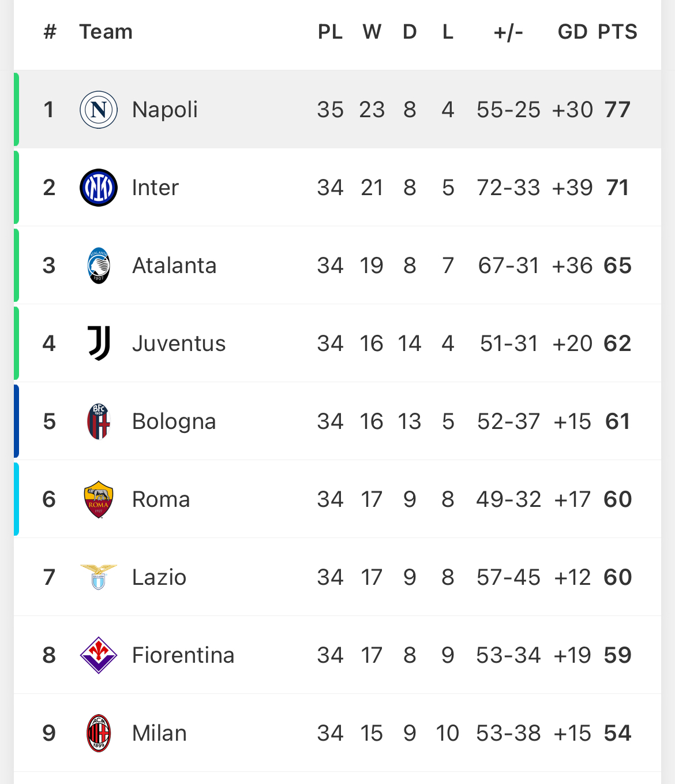Screen dimensions: 675x784
Task: Select the Lazio eagle badge
Action: [99, 577]
